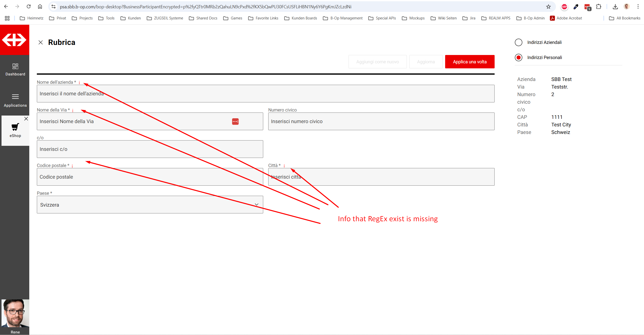The width and height of the screenshot is (644, 335).
Task: Select the Indirizzi Personali radio button
Action: coord(519,58)
